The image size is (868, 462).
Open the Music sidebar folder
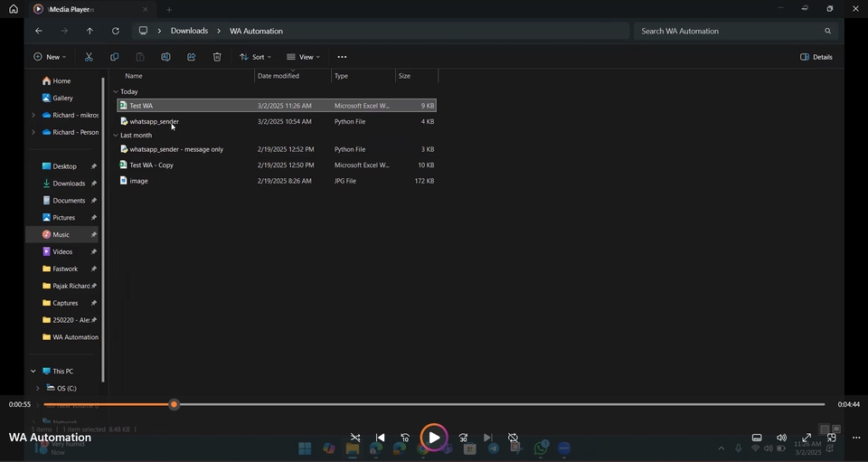coord(62,234)
